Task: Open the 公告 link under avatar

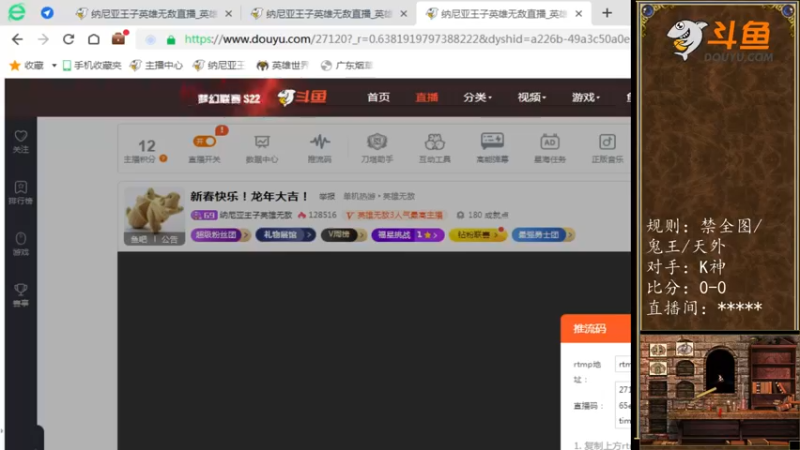Action: pos(169,239)
